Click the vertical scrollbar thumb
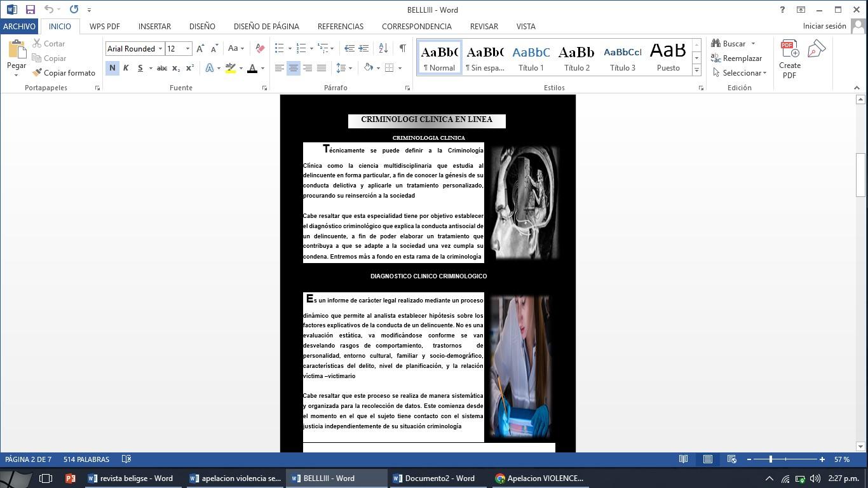The height and width of the screenshot is (488, 868). (x=861, y=175)
